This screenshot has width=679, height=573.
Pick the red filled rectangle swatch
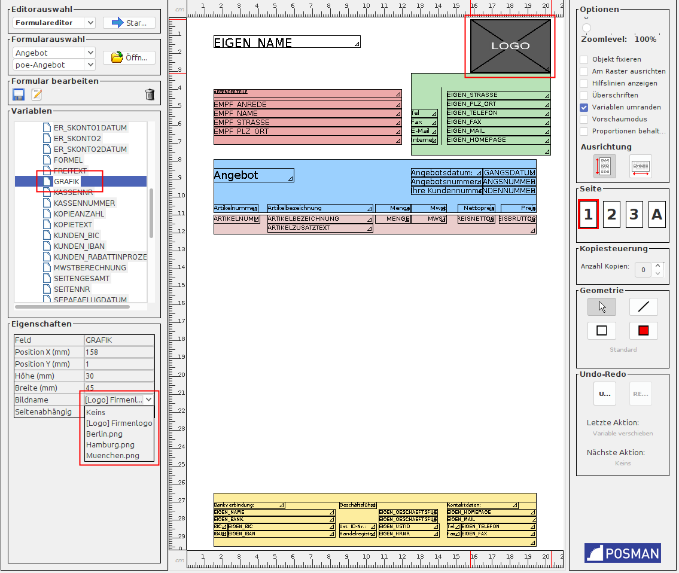click(x=643, y=331)
